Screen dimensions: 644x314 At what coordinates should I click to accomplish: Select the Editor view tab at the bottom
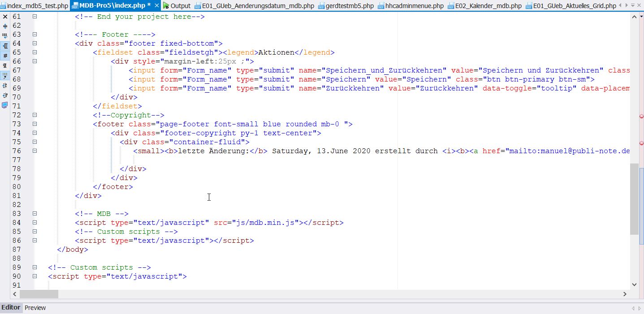[x=11, y=307]
